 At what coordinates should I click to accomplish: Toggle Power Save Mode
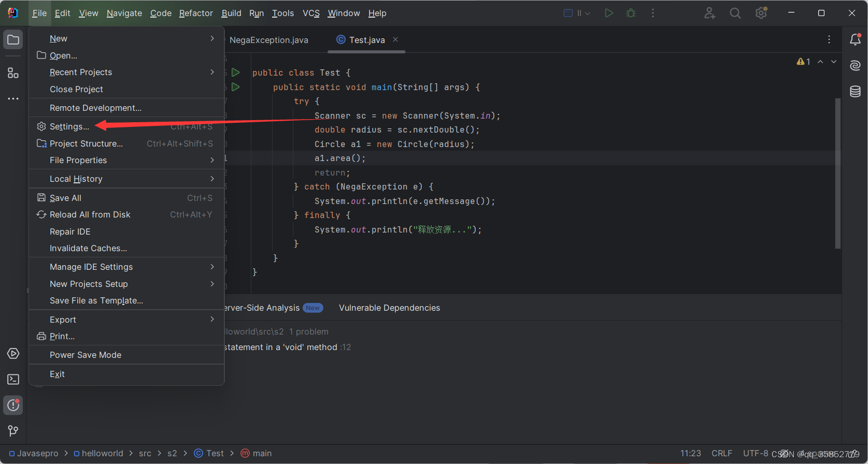126,355
